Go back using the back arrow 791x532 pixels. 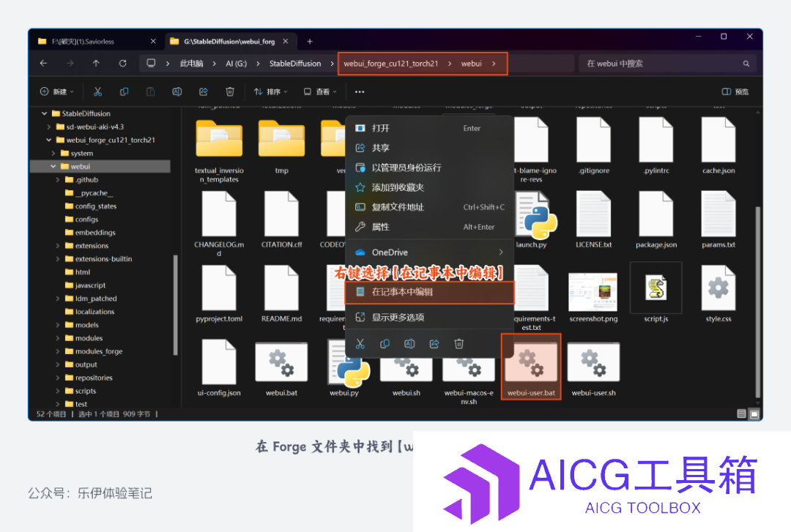(x=43, y=64)
